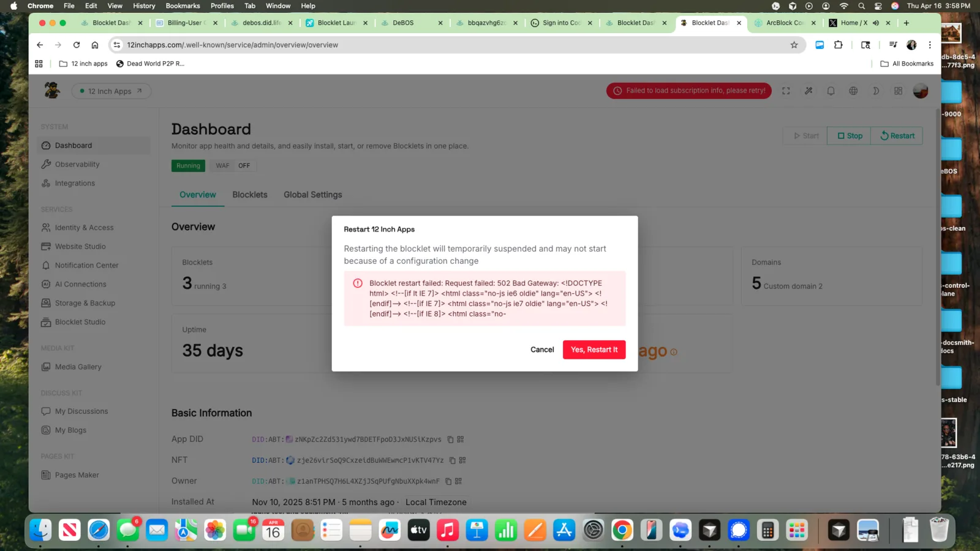Open AI Connections in the sidebar
This screenshot has height=551, width=980.
coord(94,285)
